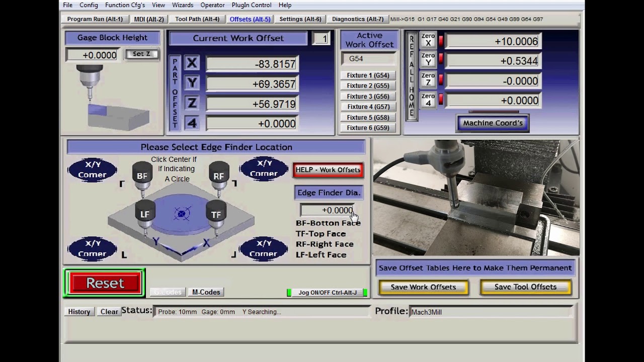Viewport: 644px width, 362px height.
Task: Click the X position DRO +10.0006
Action: (493, 41)
